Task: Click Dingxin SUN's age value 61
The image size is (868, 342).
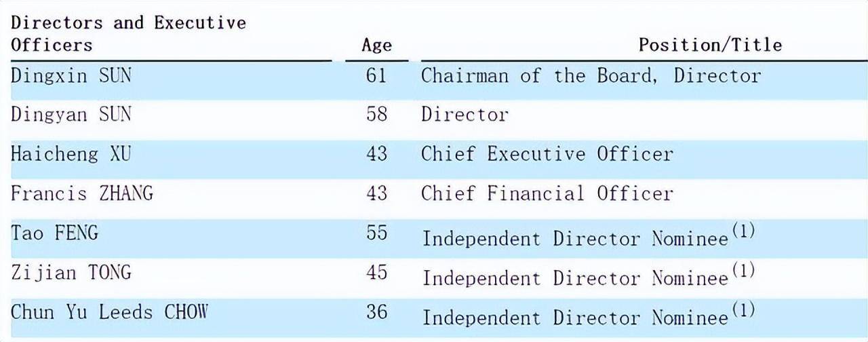Action: point(376,75)
